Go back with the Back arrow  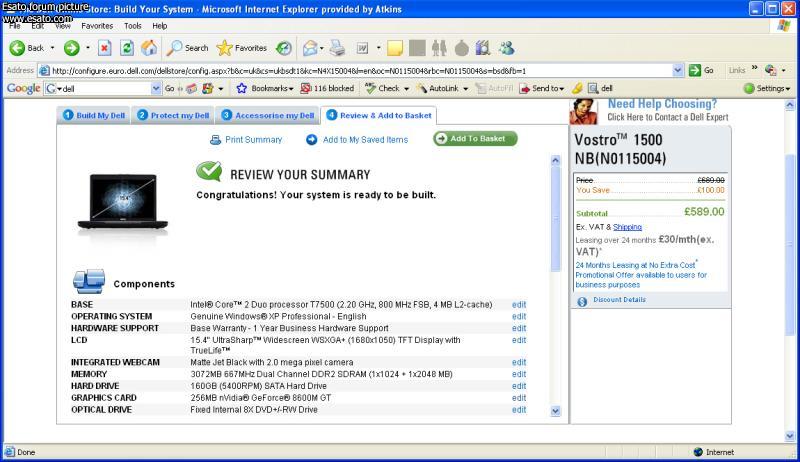[x=27, y=48]
